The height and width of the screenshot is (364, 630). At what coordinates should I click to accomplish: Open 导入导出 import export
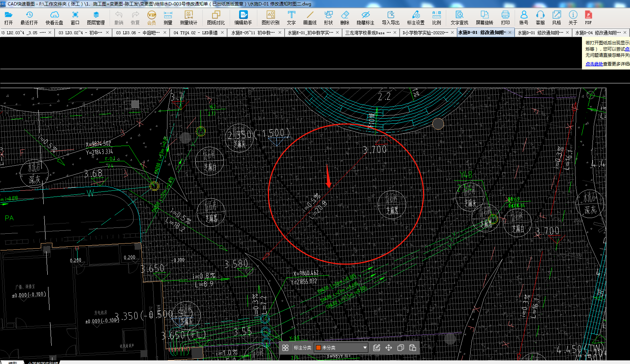pos(391,18)
